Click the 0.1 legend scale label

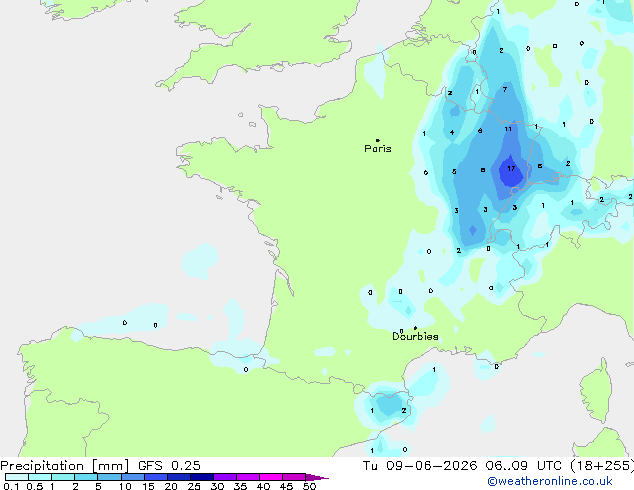click(11, 486)
